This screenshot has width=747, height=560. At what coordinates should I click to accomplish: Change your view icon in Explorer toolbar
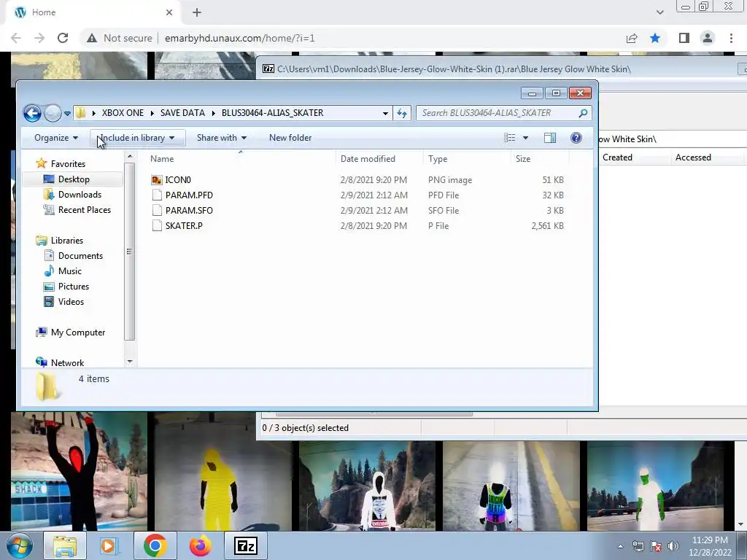coord(510,138)
